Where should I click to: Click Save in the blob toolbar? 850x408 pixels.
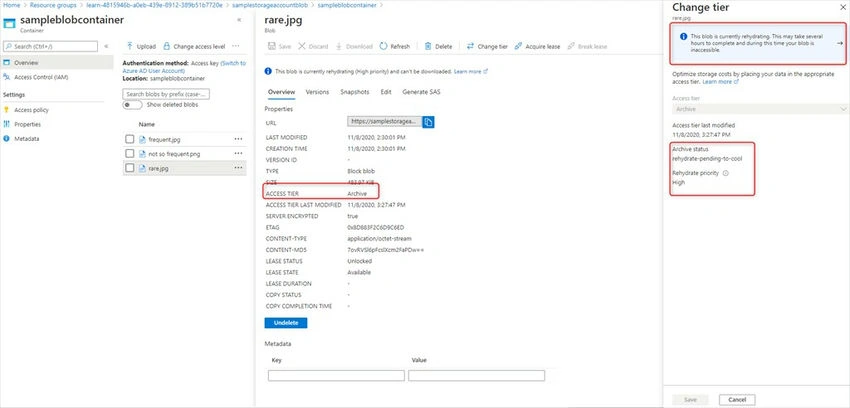[x=280, y=47]
